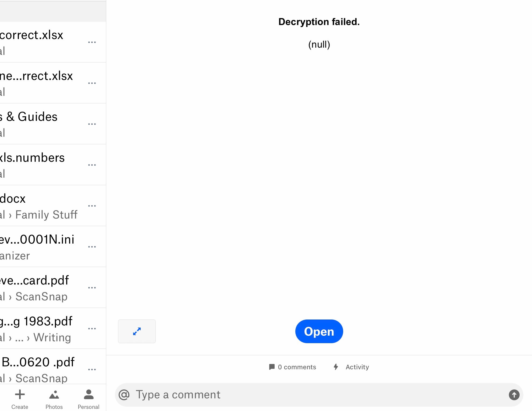The image size is (532, 411).
Task: Click the @ mention icon
Action: (124, 395)
